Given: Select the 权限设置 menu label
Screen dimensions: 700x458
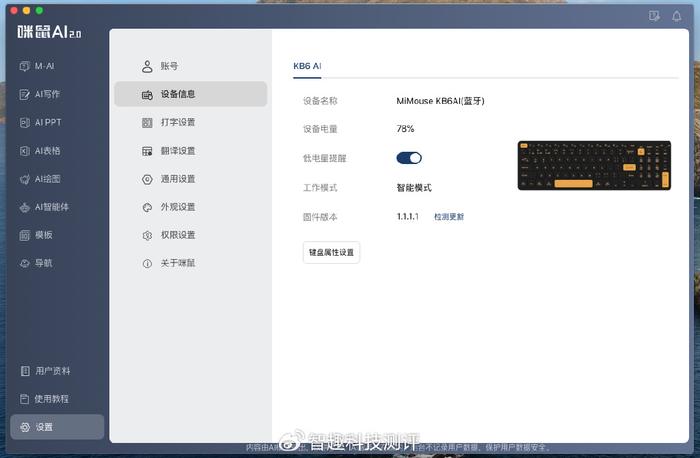Looking at the screenshot, I should [x=178, y=235].
